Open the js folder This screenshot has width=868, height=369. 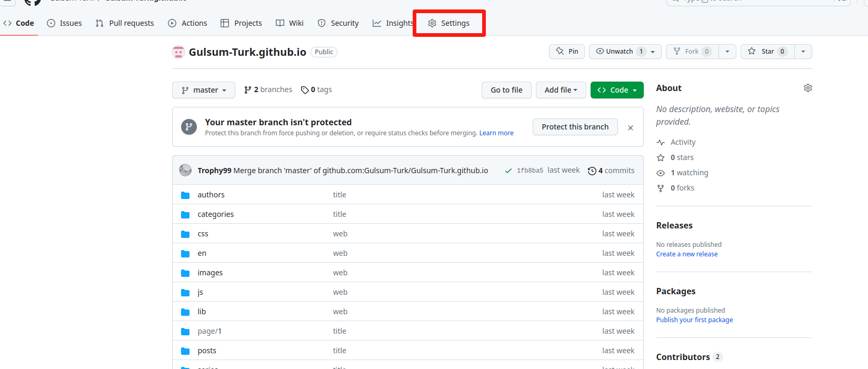click(200, 292)
